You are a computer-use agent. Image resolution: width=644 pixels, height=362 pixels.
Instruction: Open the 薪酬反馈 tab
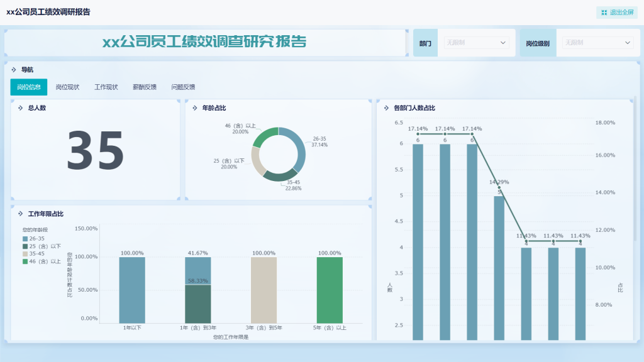click(145, 87)
